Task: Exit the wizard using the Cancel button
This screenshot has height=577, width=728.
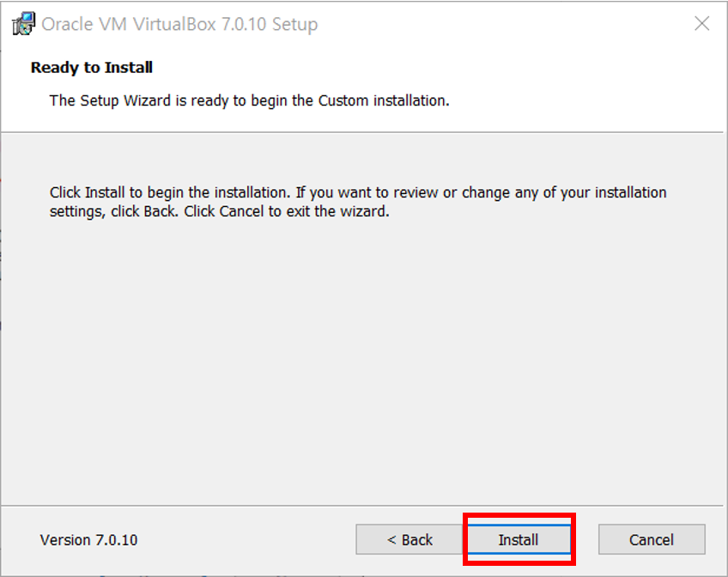Action: [x=652, y=539]
